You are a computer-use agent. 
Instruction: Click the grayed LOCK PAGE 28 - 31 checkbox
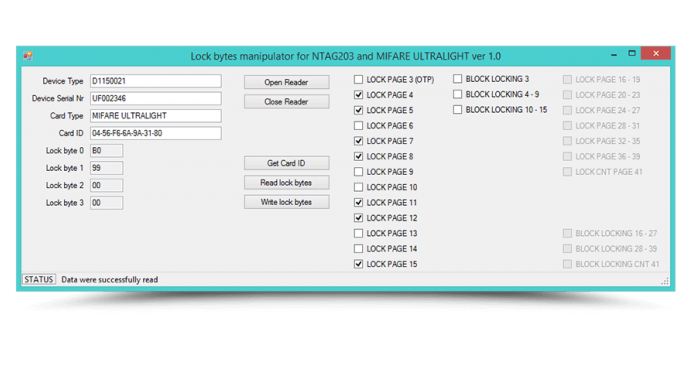(567, 126)
